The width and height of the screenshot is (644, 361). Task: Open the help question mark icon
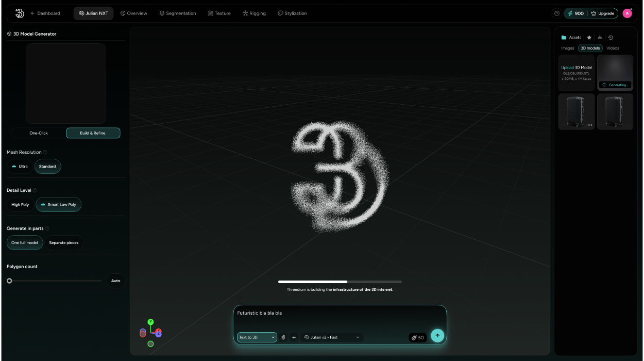556,13
